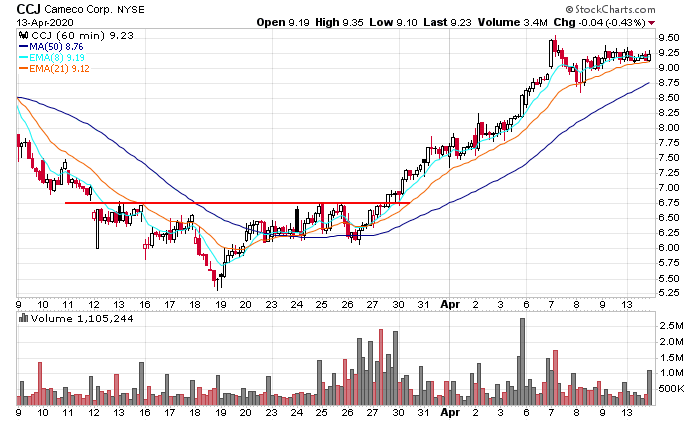Viewport: 700px width, 421px height.
Task: Click the CCJ (60 min) 9.23 legend label
Action: tap(82, 35)
